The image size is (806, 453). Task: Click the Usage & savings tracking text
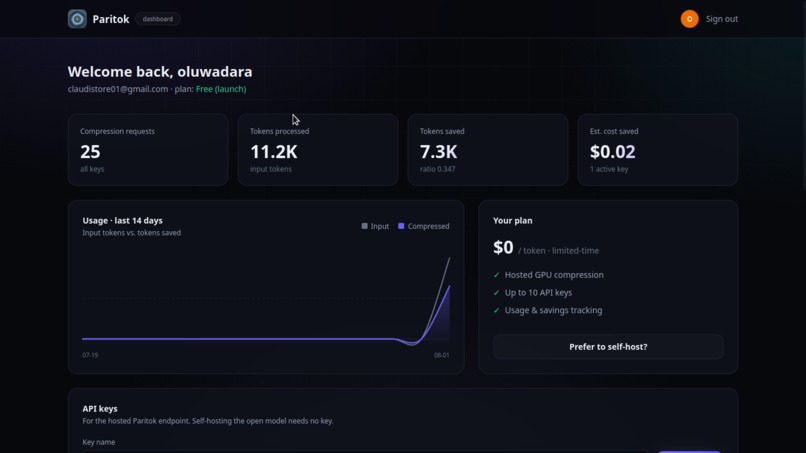coord(554,310)
